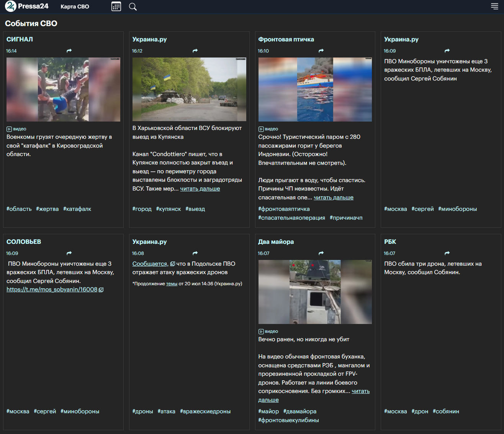Click читать дальше in the ferry fire post
The height and width of the screenshot is (434, 504).
[x=334, y=197]
